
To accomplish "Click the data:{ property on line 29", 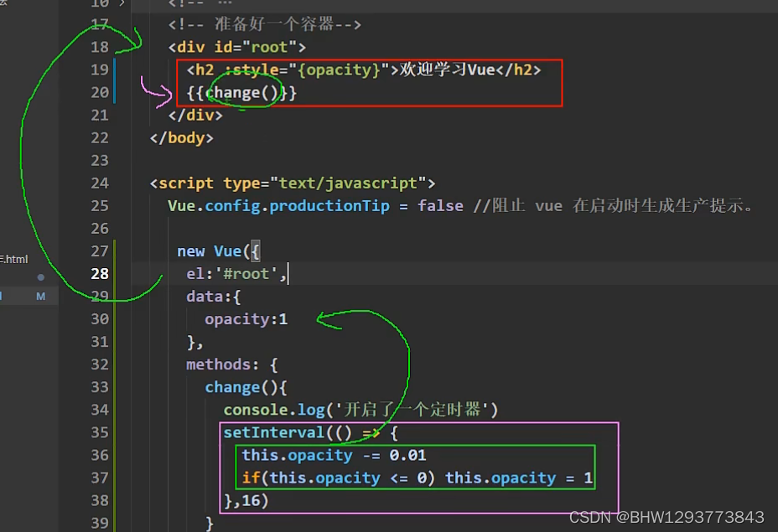I will coord(213,297).
